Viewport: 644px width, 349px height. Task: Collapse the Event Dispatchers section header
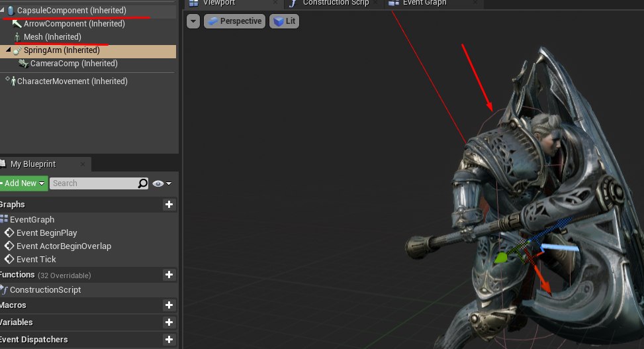click(34, 340)
